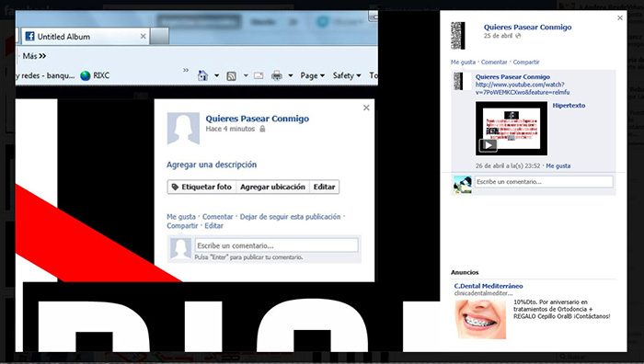
Task: Click the Home icon in browser toolbar
Action: [202, 75]
